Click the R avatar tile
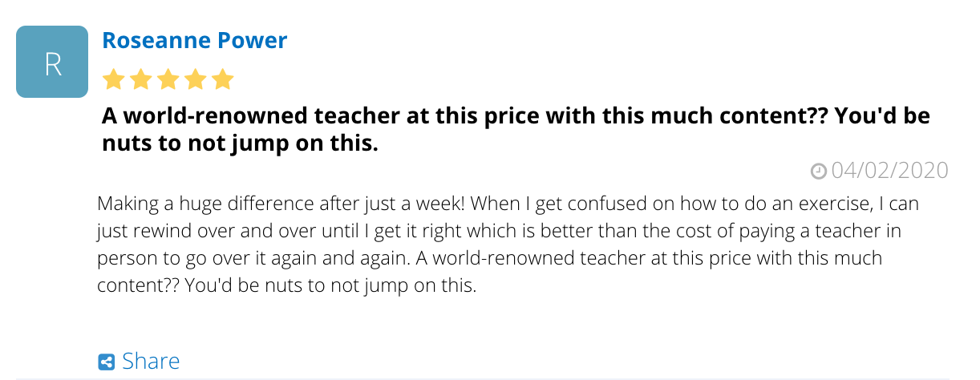The image size is (980, 380). (x=52, y=62)
